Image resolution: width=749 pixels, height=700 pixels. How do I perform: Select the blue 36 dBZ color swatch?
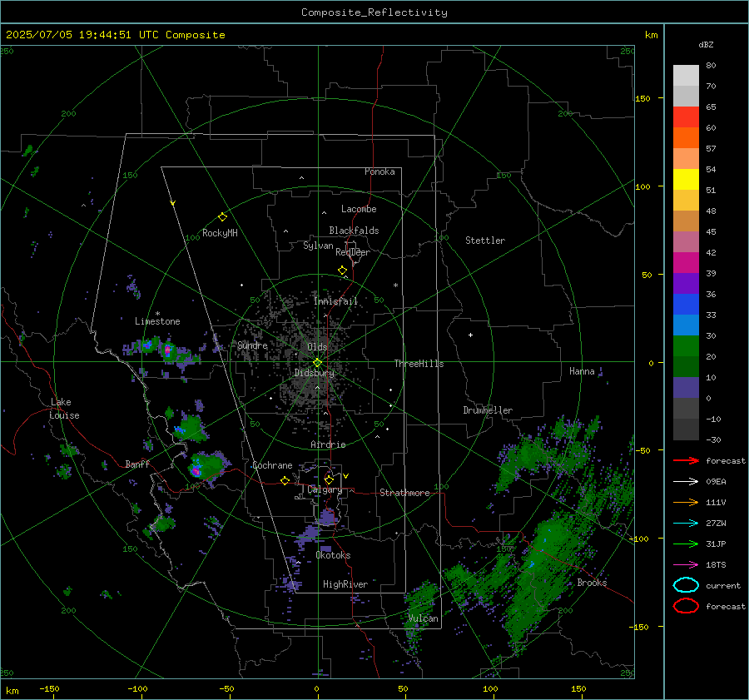coord(686,304)
